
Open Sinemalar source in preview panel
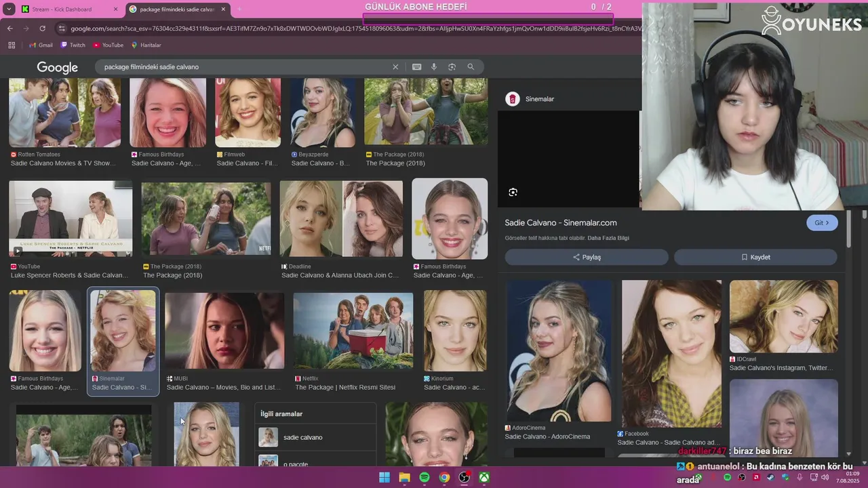coord(530,99)
